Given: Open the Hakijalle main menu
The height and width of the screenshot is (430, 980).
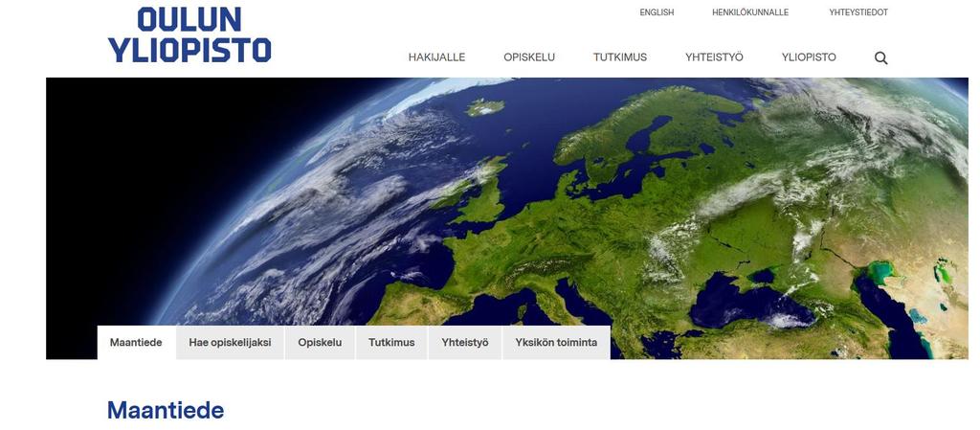Looking at the screenshot, I should (436, 57).
